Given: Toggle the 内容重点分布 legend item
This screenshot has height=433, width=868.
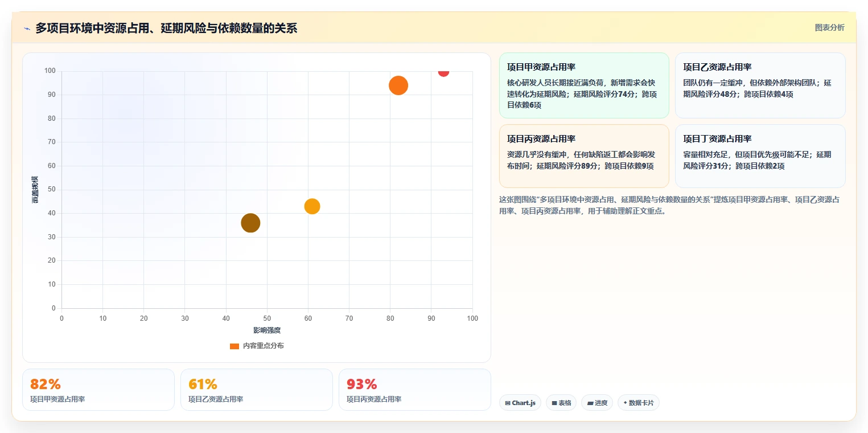Looking at the screenshot, I should [x=257, y=346].
